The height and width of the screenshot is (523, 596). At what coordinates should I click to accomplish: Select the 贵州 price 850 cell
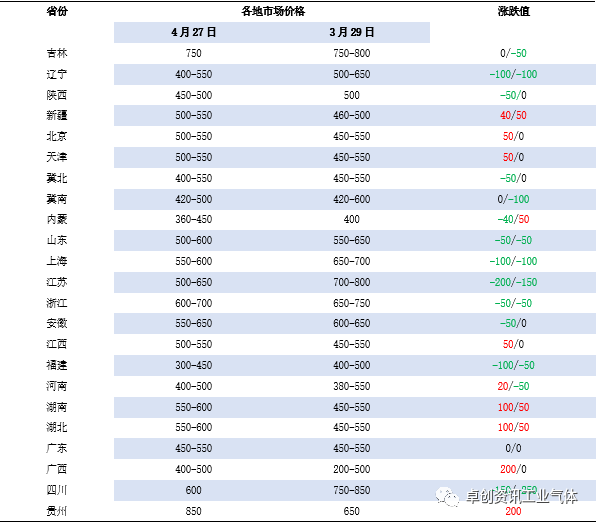click(x=193, y=511)
